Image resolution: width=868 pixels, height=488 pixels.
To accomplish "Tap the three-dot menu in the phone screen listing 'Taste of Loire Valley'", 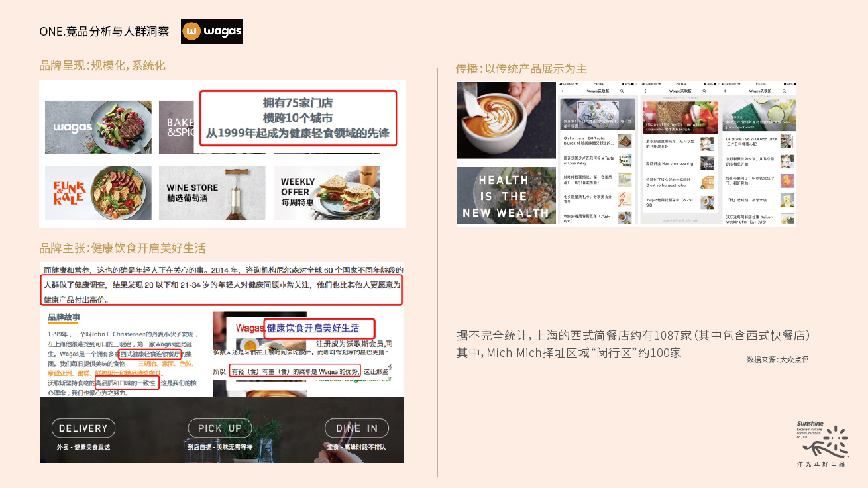I will click(632, 91).
